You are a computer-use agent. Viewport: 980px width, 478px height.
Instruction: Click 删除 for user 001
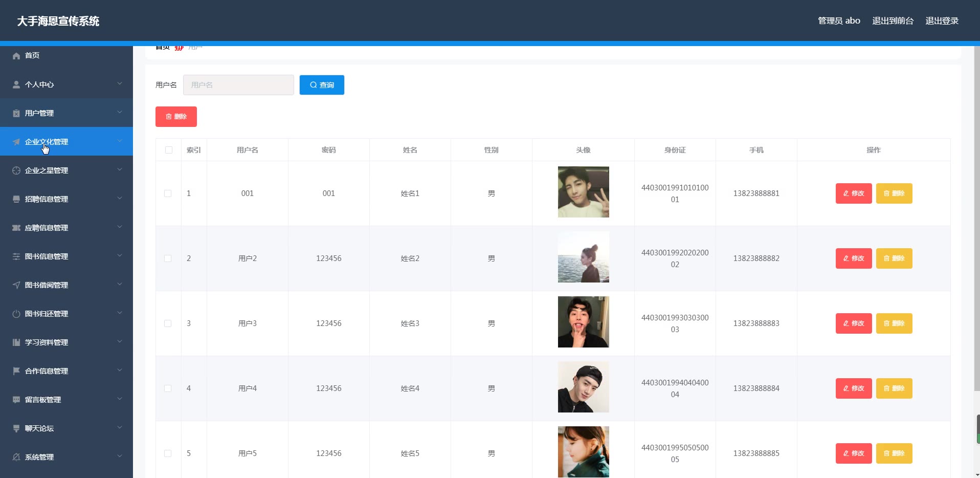(x=894, y=193)
